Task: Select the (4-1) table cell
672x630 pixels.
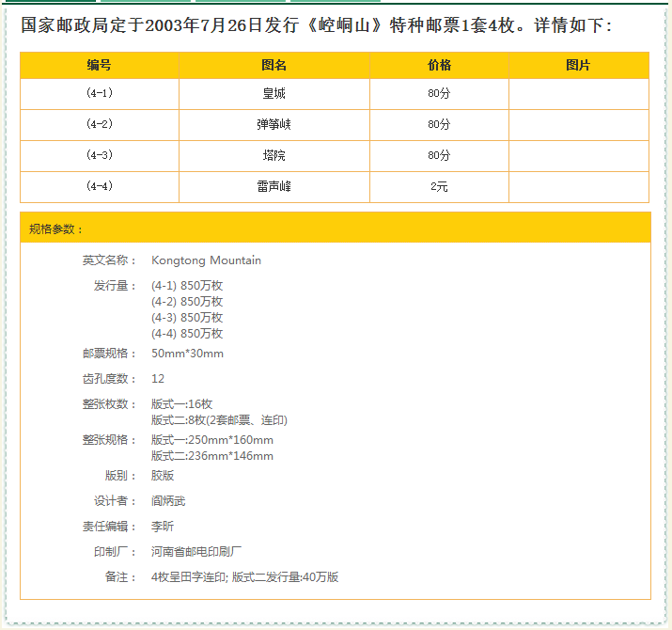Action: 100,93
